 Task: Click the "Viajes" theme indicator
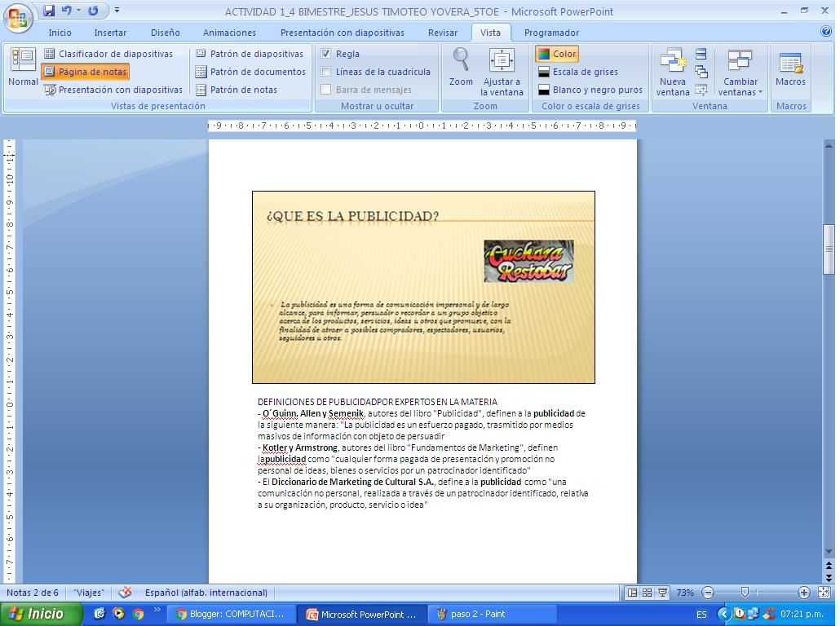click(89, 593)
